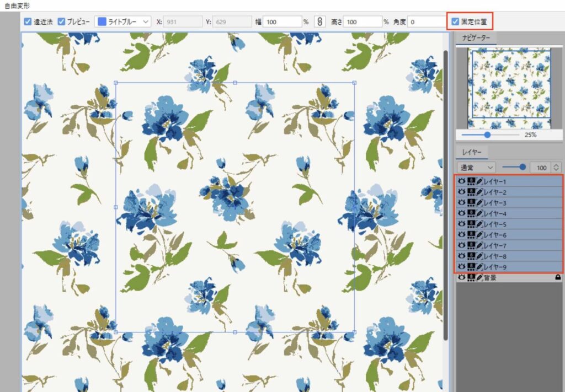
Task: Click the layer type icon for レイヤー2
Action: pyautogui.click(x=471, y=192)
